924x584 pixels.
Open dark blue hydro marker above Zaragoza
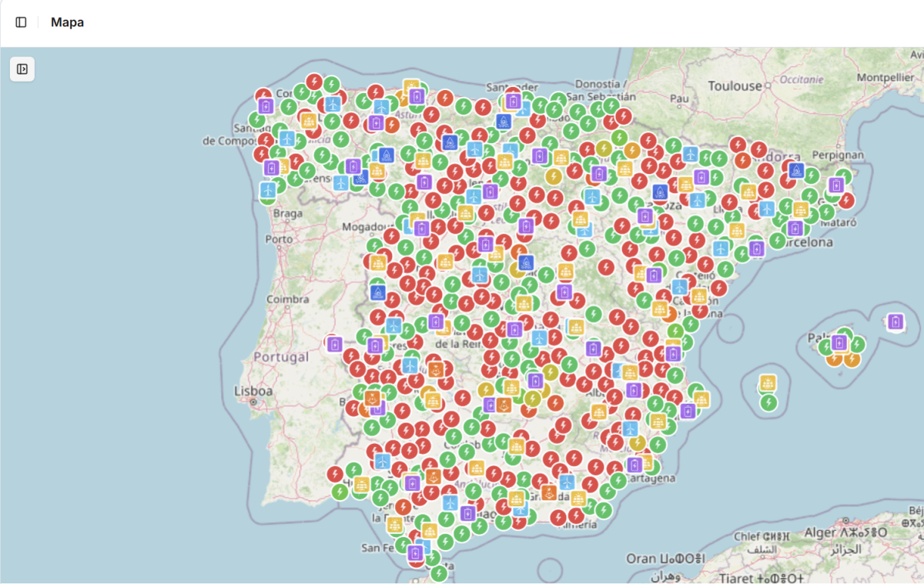point(660,192)
